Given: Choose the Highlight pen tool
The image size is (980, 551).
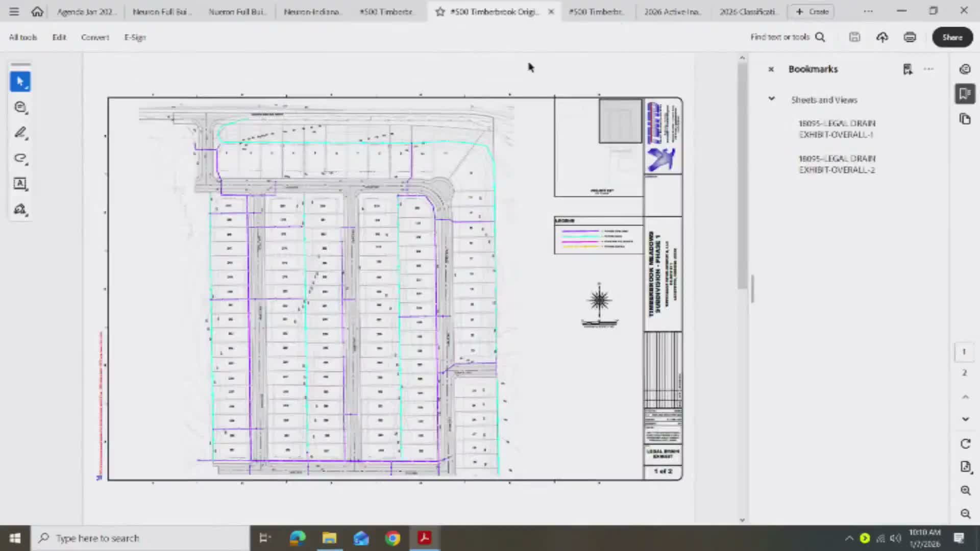Looking at the screenshot, I should 20,133.
